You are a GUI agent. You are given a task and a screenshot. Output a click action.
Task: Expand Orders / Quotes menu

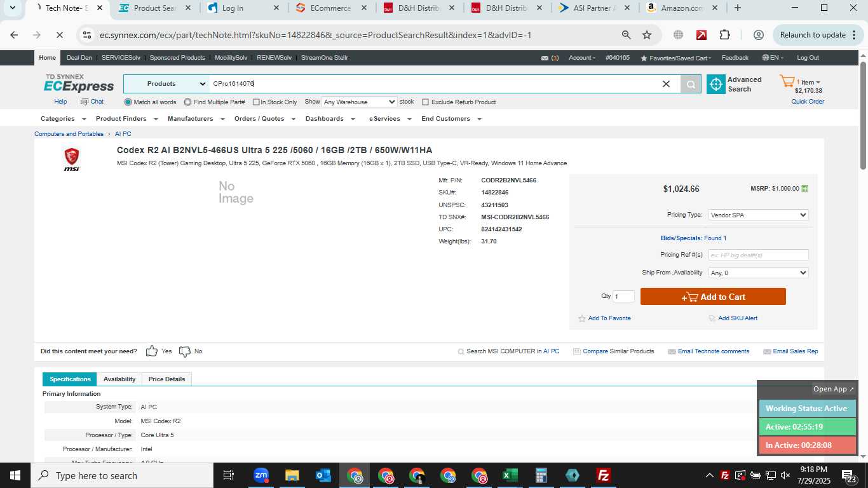tap(264, 119)
